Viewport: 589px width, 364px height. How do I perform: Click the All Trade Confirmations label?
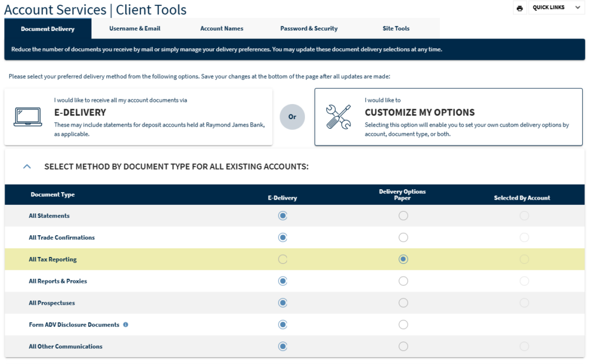62,237
